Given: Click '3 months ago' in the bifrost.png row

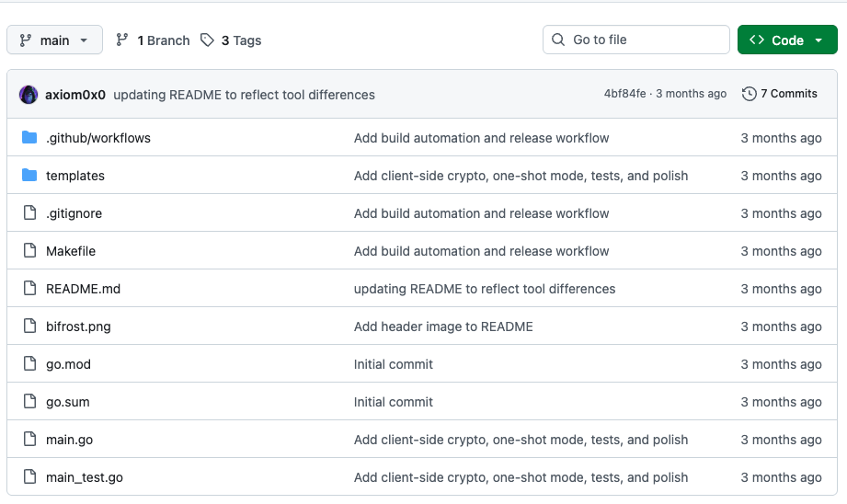Looking at the screenshot, I should tap(781, 326).
